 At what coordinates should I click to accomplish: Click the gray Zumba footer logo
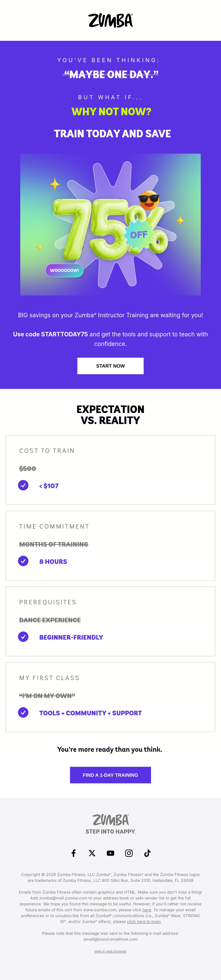(110, 820)
